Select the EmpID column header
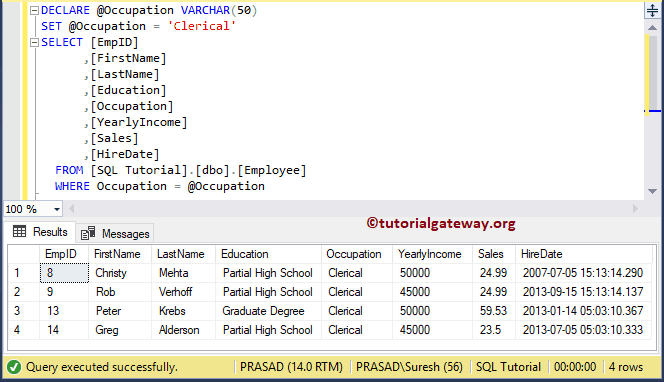 tap(64, 254)
